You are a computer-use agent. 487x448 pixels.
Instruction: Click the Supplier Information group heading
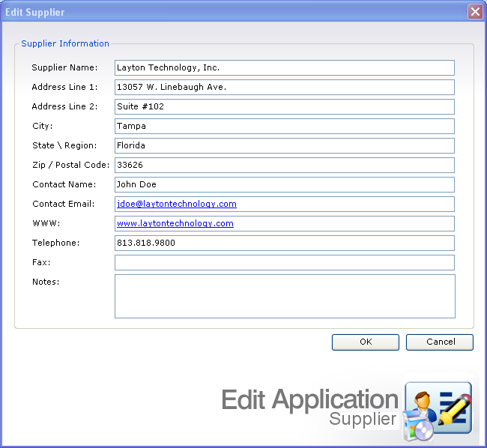(x=65, y=43)
